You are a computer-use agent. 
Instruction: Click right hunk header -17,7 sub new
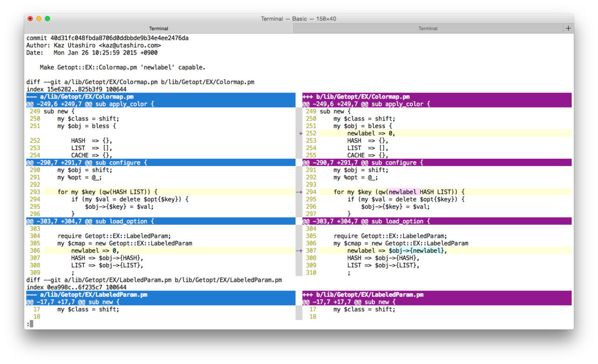click(x=437, y=302)
